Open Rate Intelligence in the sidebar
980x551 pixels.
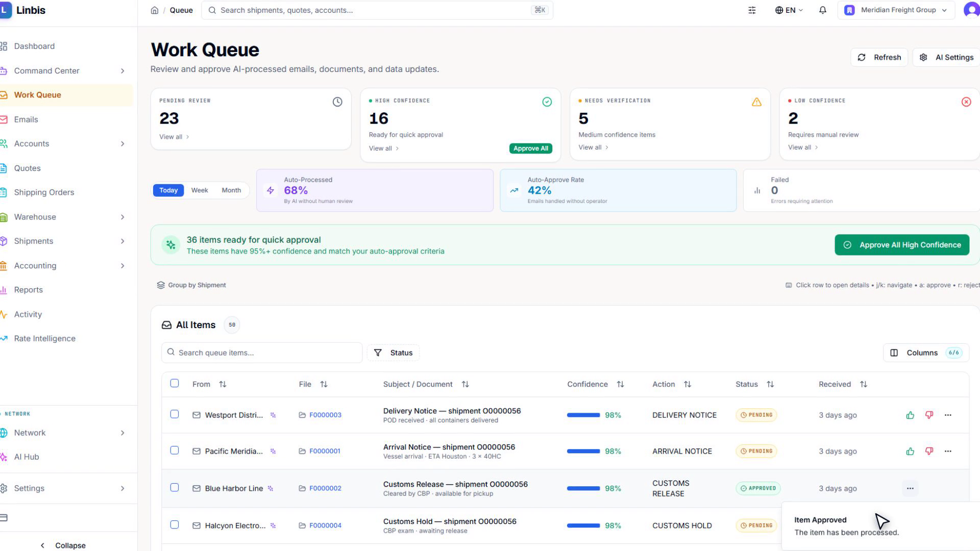click(x=44, y=339)
